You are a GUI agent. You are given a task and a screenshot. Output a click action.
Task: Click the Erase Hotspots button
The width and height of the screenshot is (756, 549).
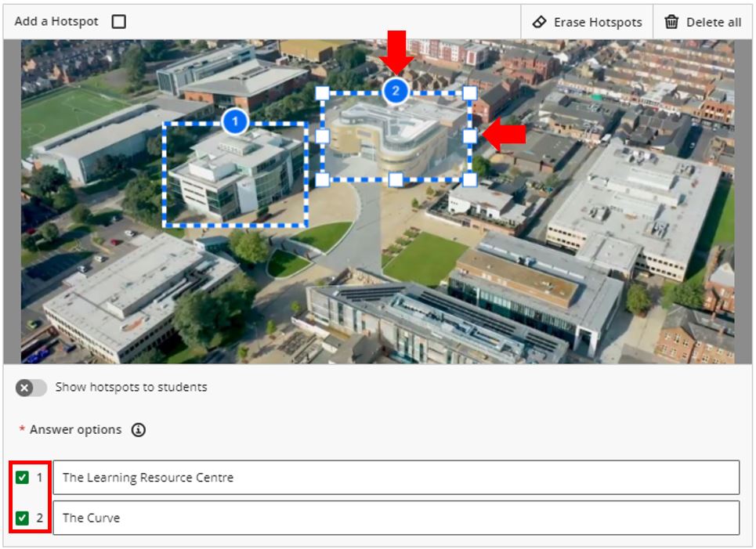[x=587, y=22]
